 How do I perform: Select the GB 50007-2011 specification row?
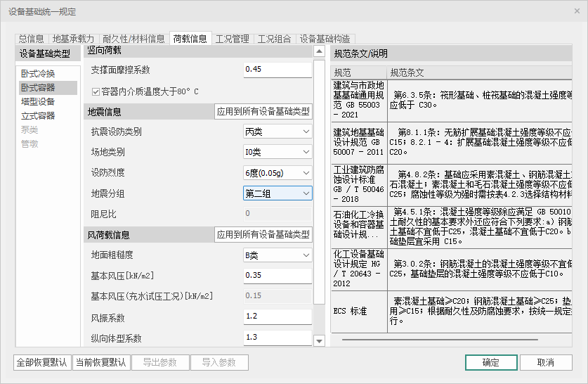click(x=452, y=142)
